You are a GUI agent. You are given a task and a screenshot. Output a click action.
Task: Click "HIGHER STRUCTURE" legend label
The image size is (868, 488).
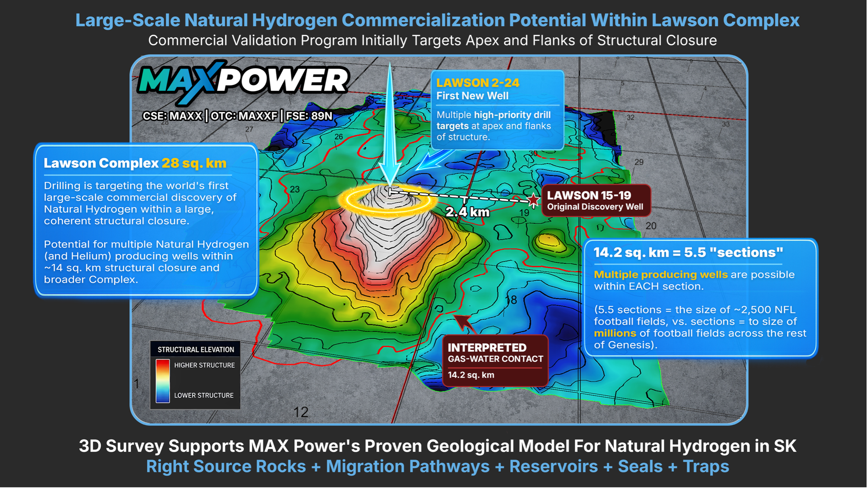click(x=205, y=366)
